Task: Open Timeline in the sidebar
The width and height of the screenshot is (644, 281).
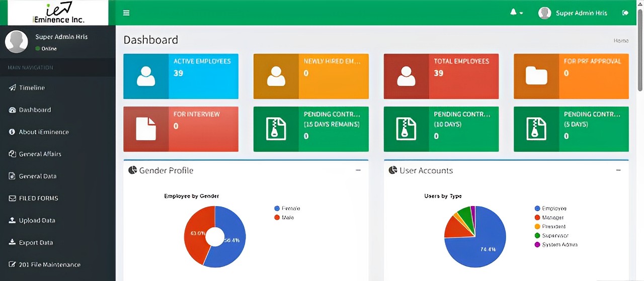Action: (x=32, y=87)
